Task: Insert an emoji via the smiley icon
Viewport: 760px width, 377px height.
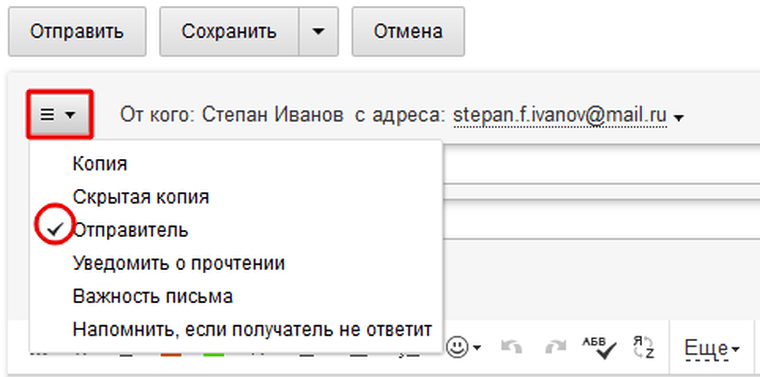Action: tap(457, 346)
